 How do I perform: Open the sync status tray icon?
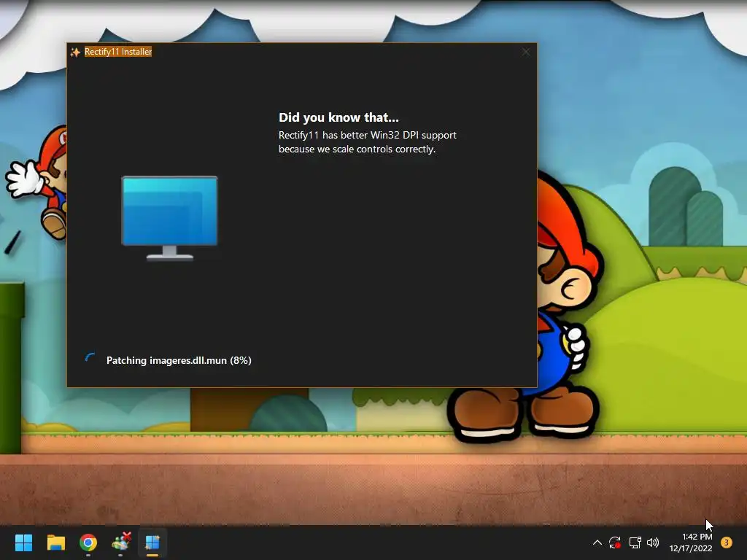[x=615, y=542]
